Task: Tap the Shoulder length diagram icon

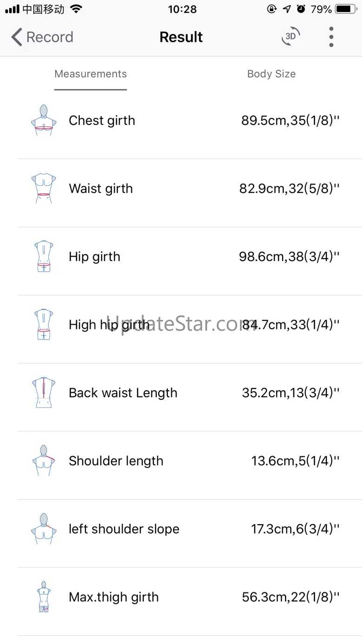Action: click(44, 461)
